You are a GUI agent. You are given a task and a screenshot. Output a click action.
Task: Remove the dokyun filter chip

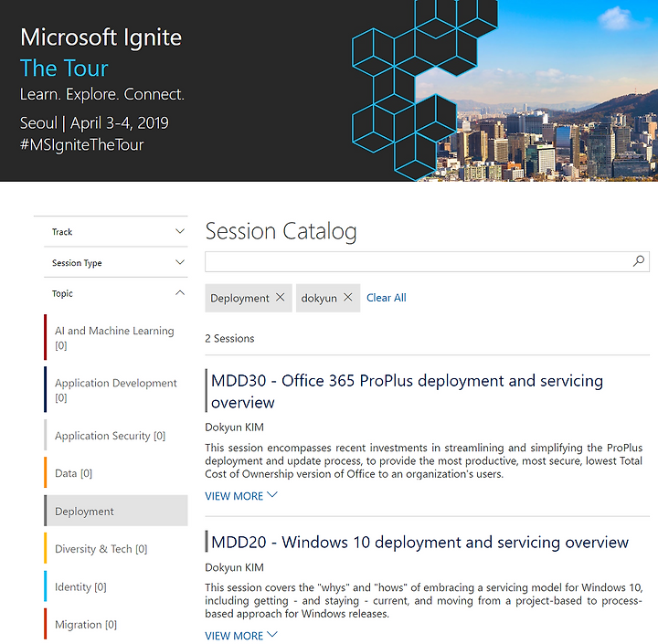coord(348,298)
